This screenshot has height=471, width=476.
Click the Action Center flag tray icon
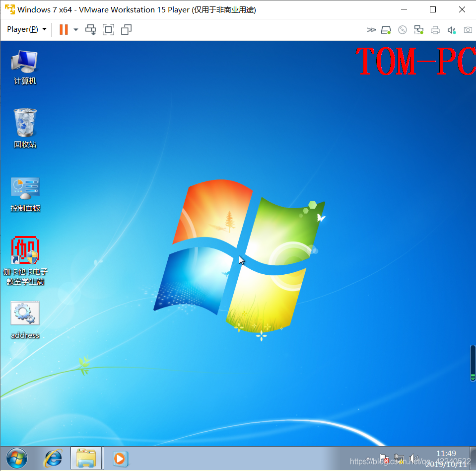coord(384,459)
